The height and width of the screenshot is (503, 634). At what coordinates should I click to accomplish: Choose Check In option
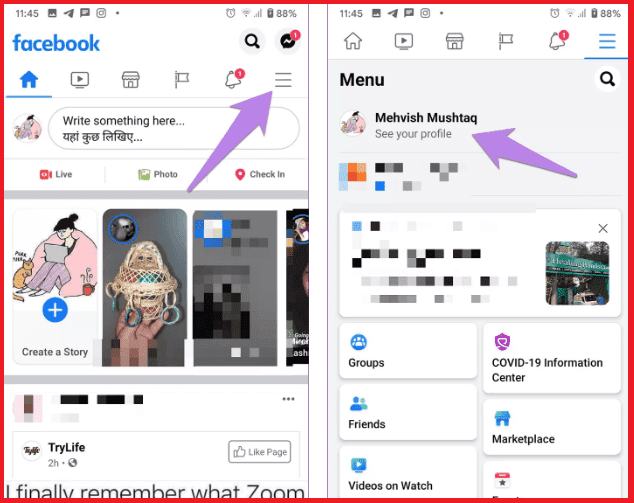260,174
